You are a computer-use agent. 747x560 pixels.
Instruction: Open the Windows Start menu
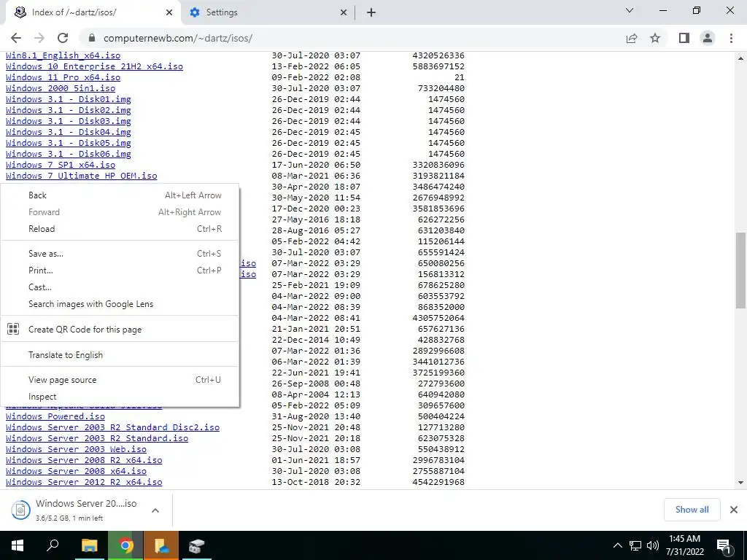(18, 545)
